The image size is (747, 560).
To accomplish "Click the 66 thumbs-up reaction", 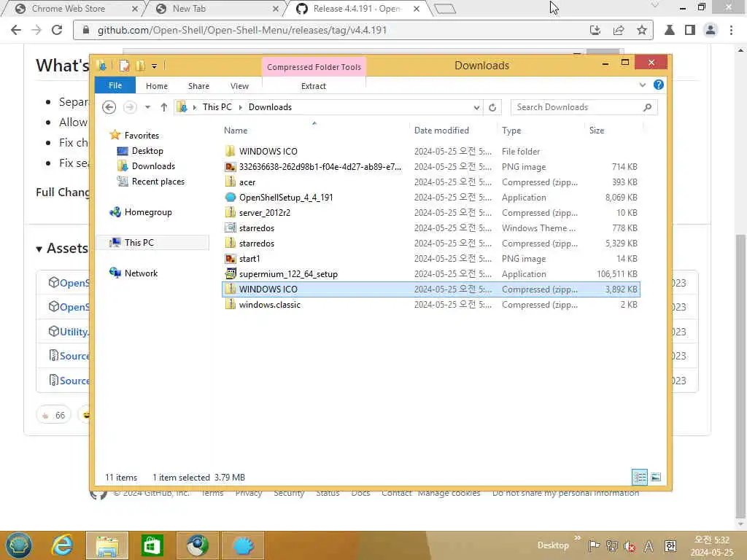I will [53, 415].
